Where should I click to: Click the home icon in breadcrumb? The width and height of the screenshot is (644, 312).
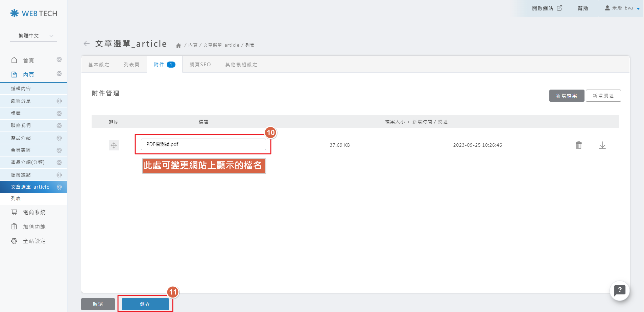pyautogui.click(x=178, y=45)
